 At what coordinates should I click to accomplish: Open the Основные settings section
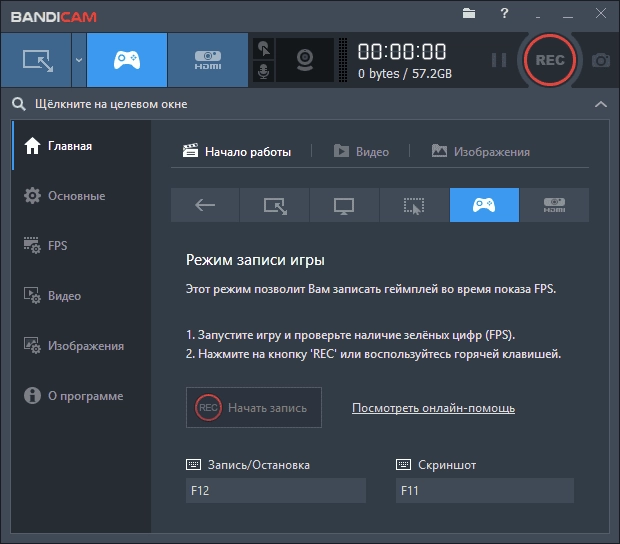click(81, 196)
